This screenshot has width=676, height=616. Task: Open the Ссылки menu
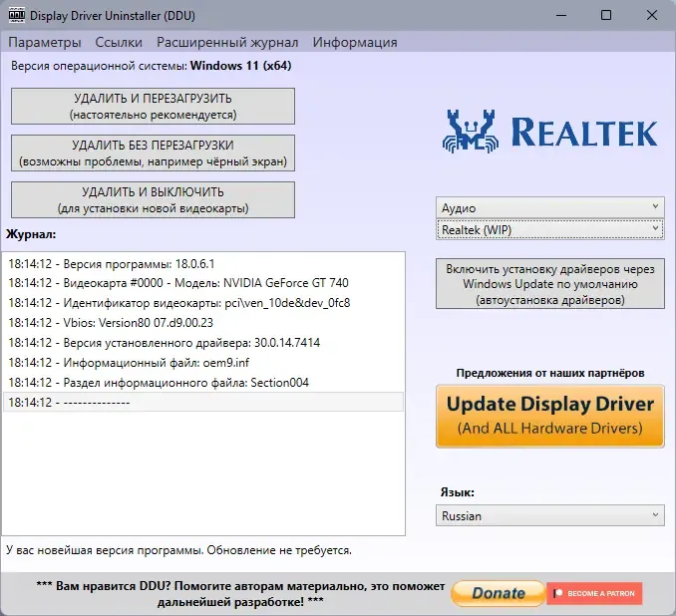tap(119, 42)
